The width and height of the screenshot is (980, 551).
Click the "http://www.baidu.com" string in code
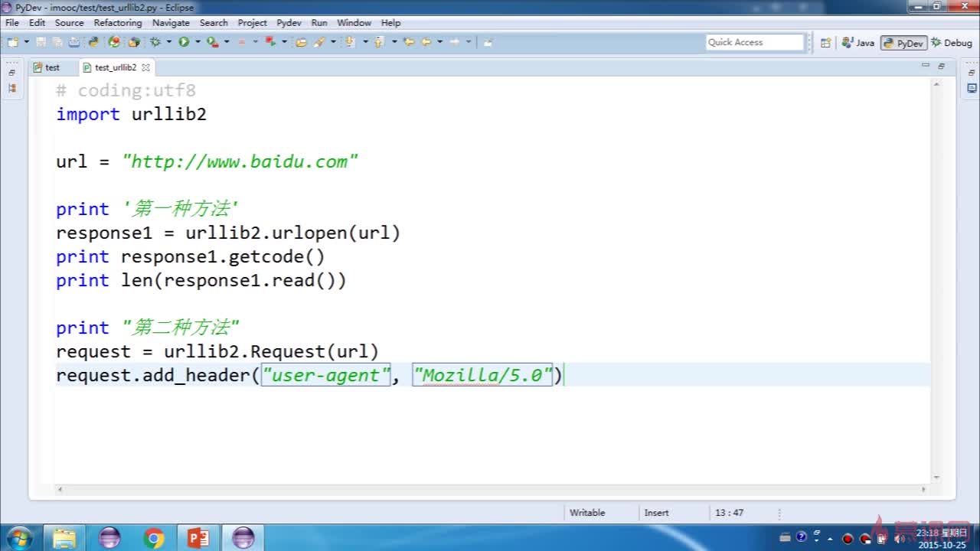[x=240, y=161]
